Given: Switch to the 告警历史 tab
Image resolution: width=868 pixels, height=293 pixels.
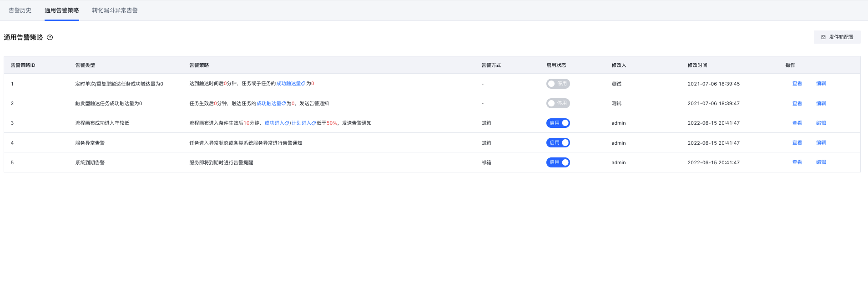Looking at the screenshot, I should tap(20, 10).
